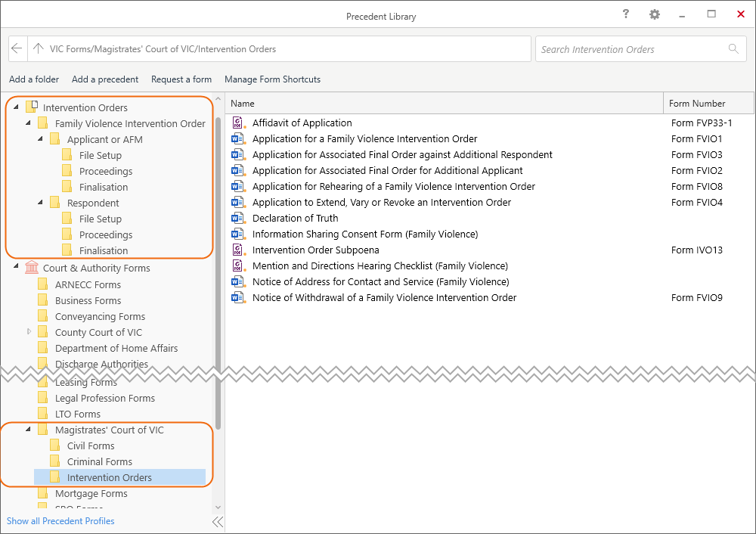Collapse the left panel with double chevron

point(218,521)
